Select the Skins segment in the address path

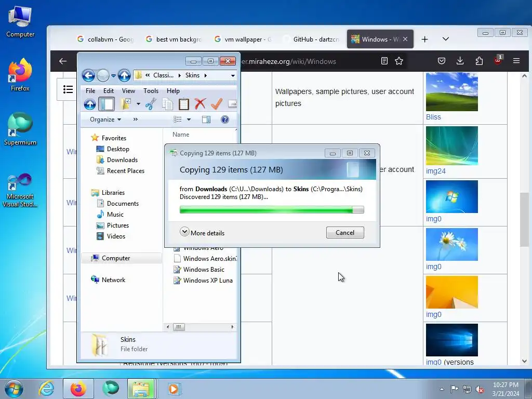pyautogui.click(x=192, y=75)
